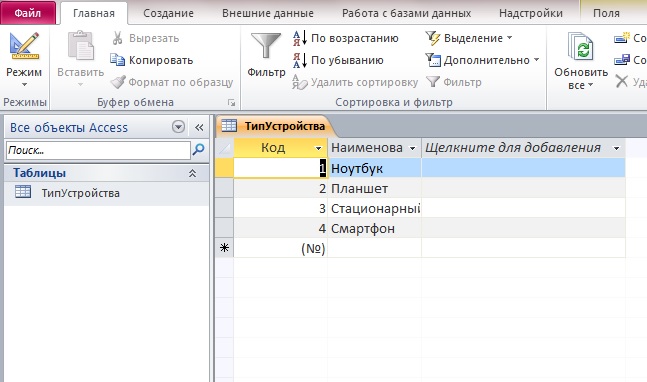Open the Дополнительно filter dropdown
The image size is (647, 382).
[x=482, y=60]
